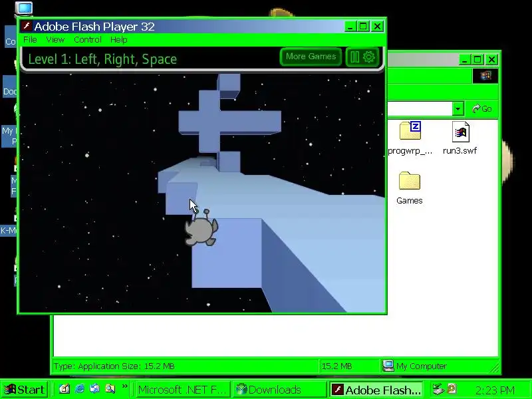Screen dimensions: 532x399
Task: Expand the address bar dropdown arrow
Action: [458, 109]
